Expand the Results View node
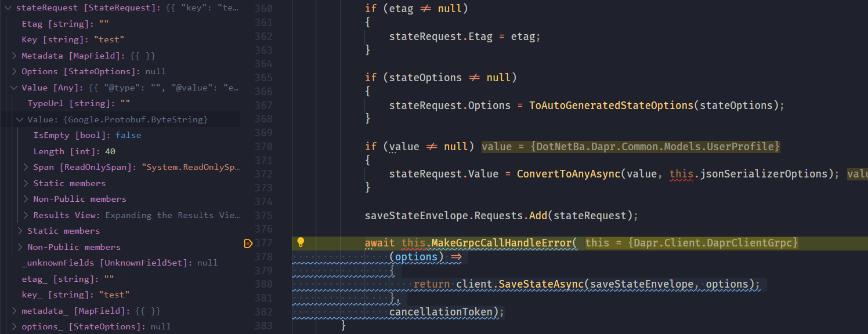The width and height of the screenshot is (868, 334). (x=26, y=215)
